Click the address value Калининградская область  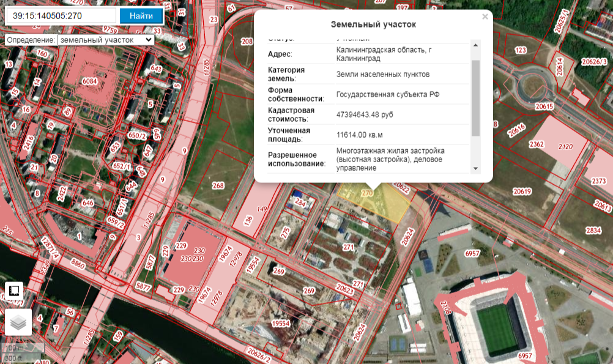384,54
